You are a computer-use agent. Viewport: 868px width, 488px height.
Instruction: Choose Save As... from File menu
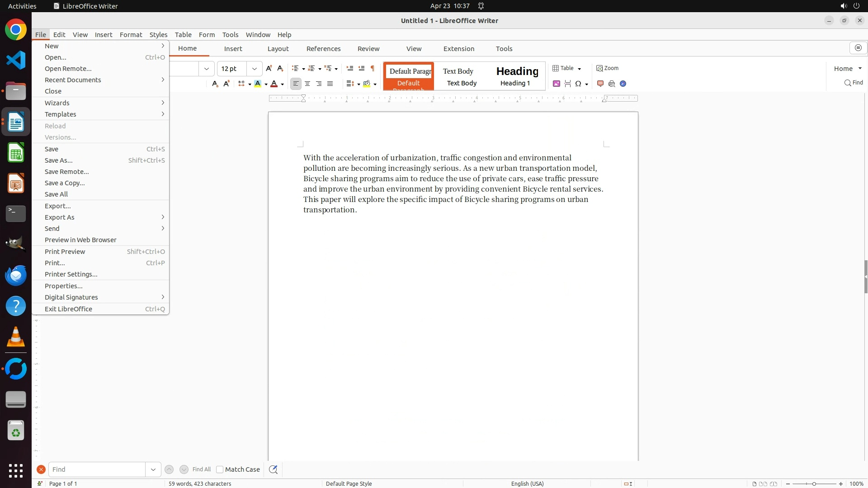[59, 160]
